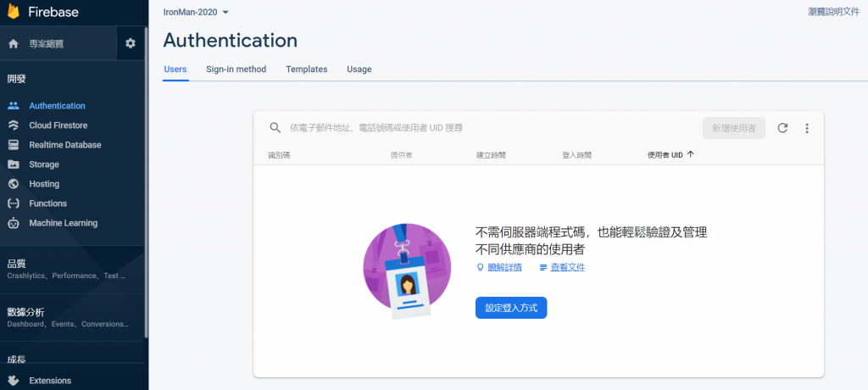This screenshot has height=390, width=868.
Task: Click the Functions brackets icon
Action: coord(14,203)
